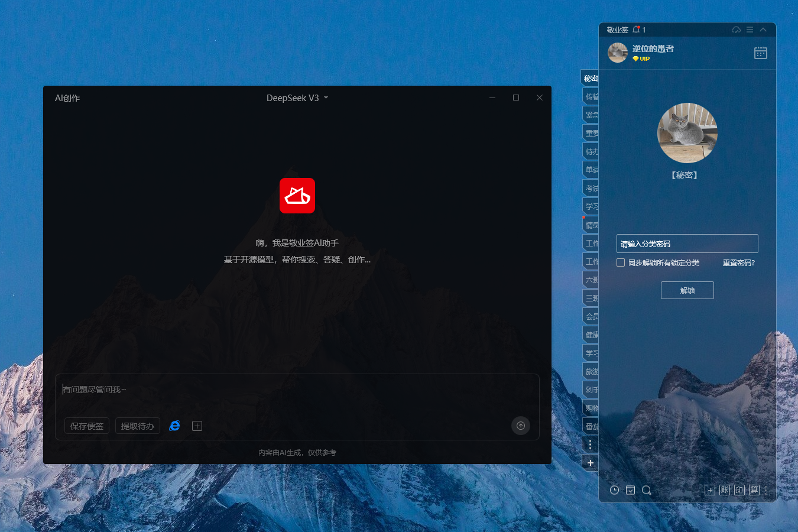
Task: Click the 请输入分类密码 password field
Action: click(x=687, y=243)
